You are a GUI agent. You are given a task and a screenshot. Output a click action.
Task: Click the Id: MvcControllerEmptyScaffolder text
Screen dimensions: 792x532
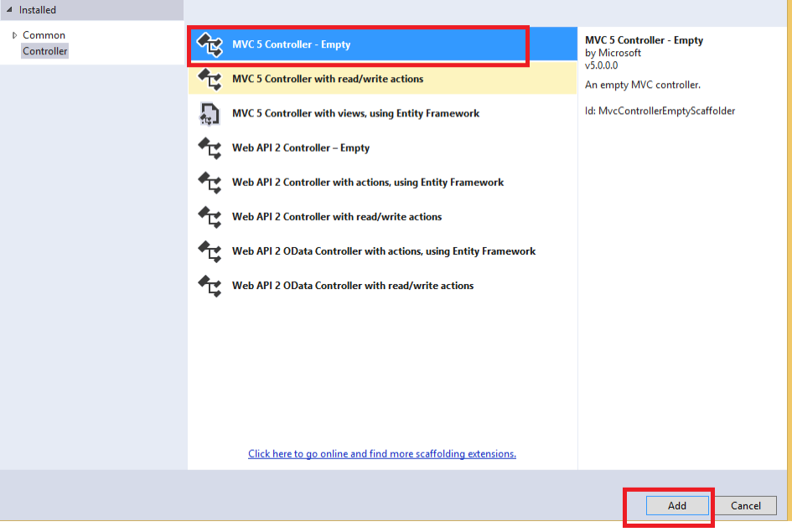[x=660, y=111]
